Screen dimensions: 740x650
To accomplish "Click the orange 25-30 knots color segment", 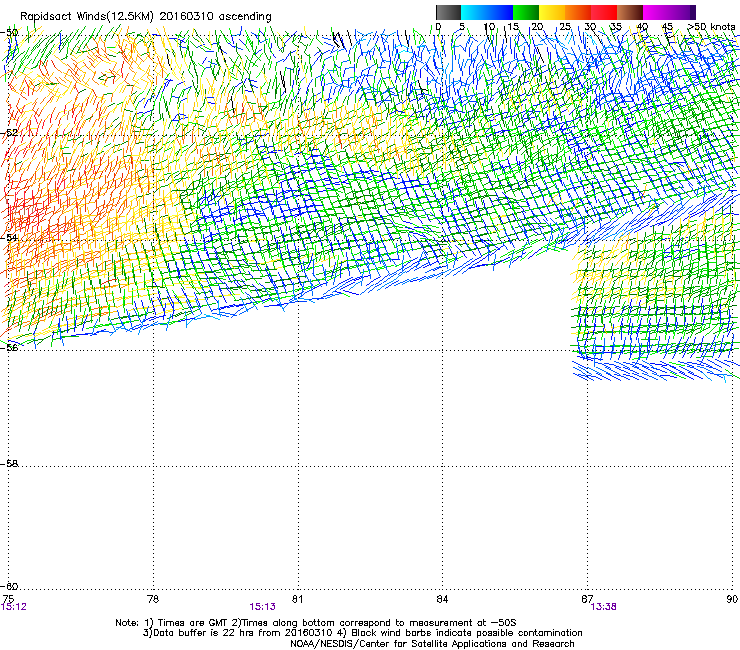I will tap(578, 12).
